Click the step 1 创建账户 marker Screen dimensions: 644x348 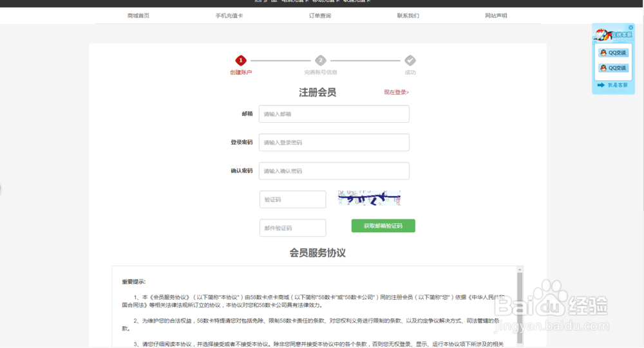(x=241, y=60)
